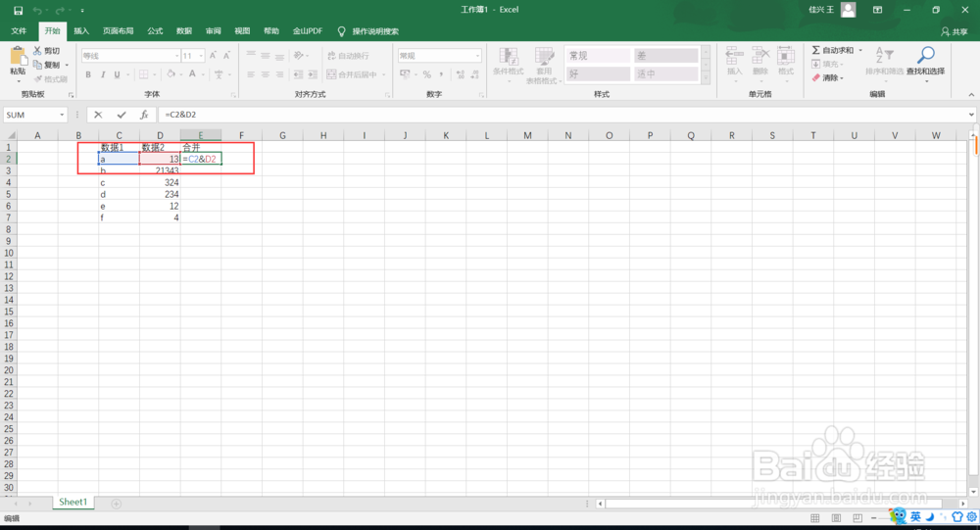
Task: Click the Wrap Text (自动换行) button
Action: coord(348,56)
